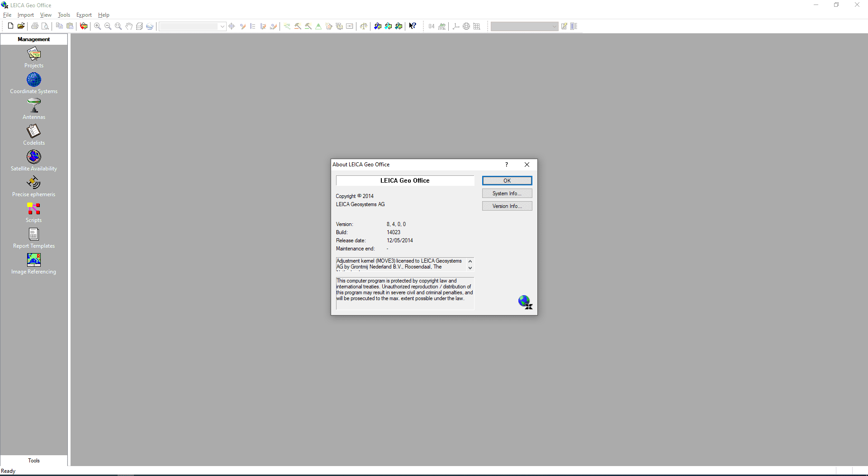Image resolution: width=868 pixels, height=476 pixels.
Task: Click the red-arrow import data icon
Action: (x=84, y=26)
